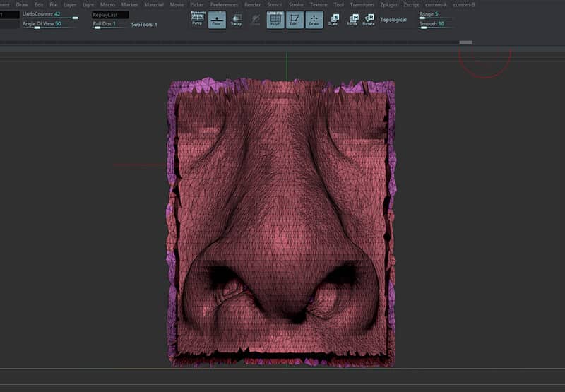Select the Rotate tool icon
The image size is (565, 392).
(369, 20)
